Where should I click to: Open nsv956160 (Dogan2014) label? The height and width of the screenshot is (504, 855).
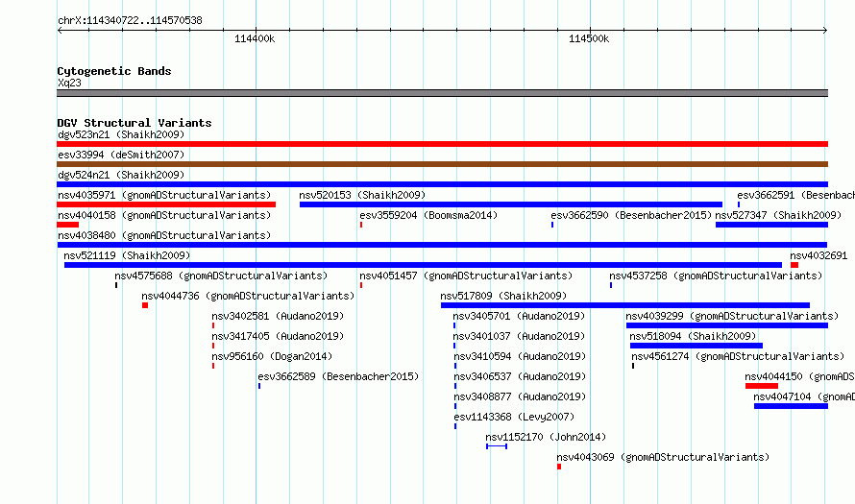272,356
